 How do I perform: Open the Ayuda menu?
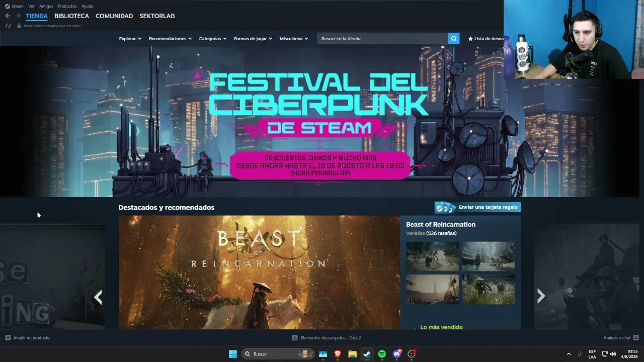pyautogui.click(x=87, y=6)
